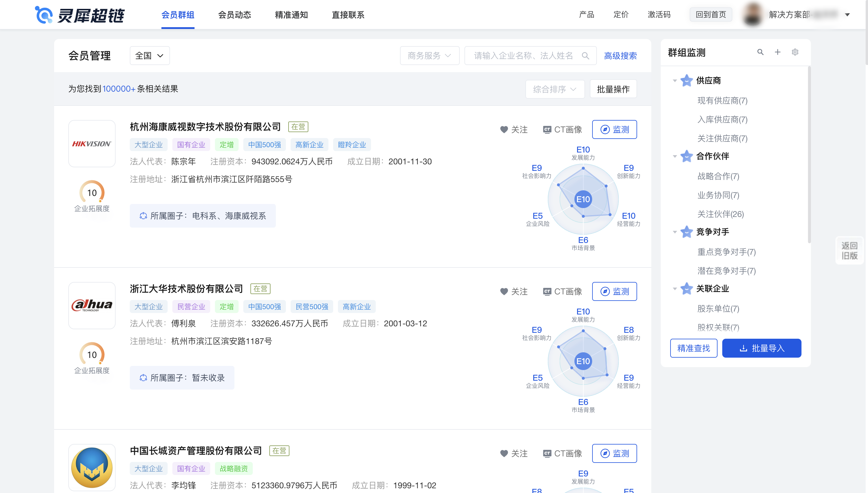868x493 pixels.
Task: Collapse the 竞争对手 tree group
Action: [x=675, y=232]
